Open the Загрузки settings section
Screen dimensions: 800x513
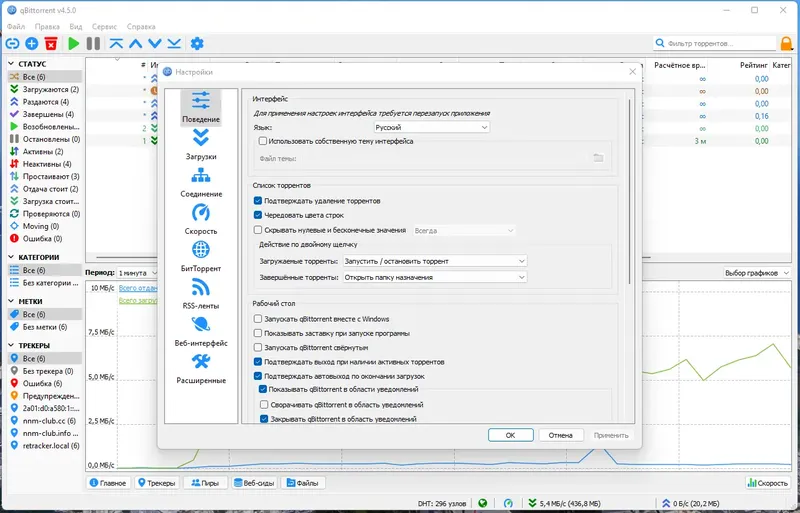201,145
